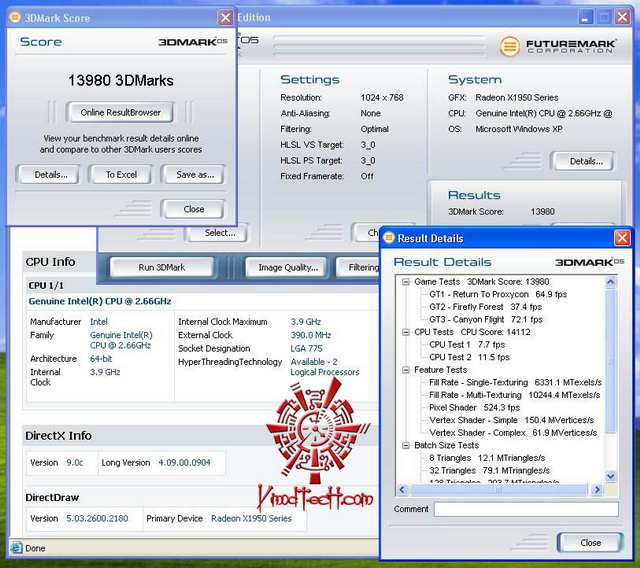Collapse the Game Tests tree node
Viewport: 640px width, 568px height.
(406, 282)
